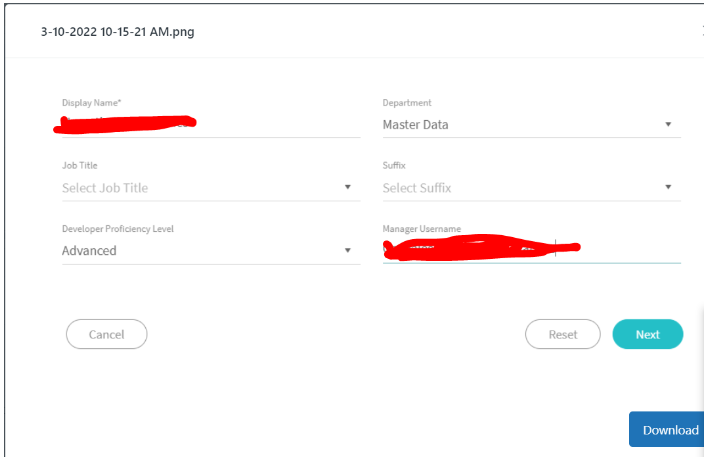Open the Select Job Title dropdown

(200, 188)
